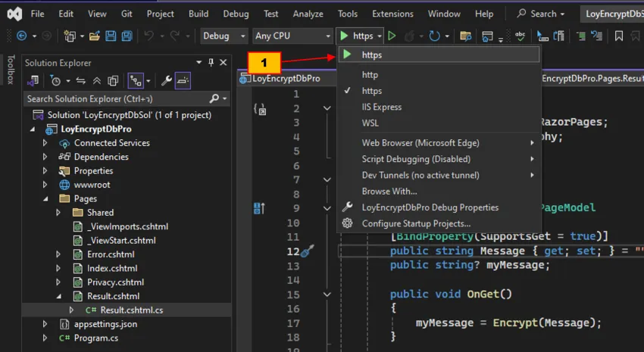Select the checked https launch profile
644x352 pixels.
(371, 91)
